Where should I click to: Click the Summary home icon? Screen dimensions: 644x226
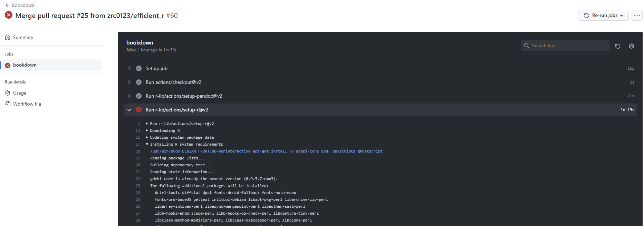click(x=8, y=37)
